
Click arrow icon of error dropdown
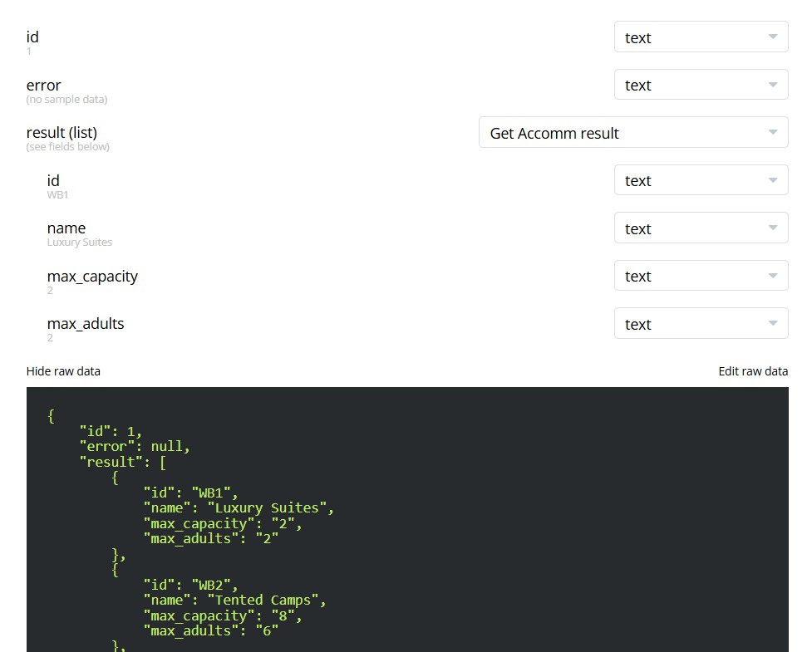[773, 85]
